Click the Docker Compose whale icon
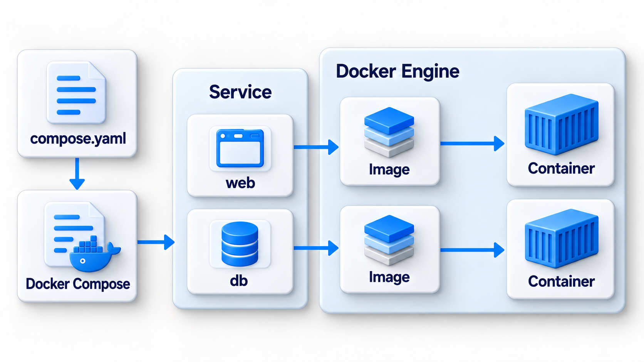 click(x=95, y=254)
